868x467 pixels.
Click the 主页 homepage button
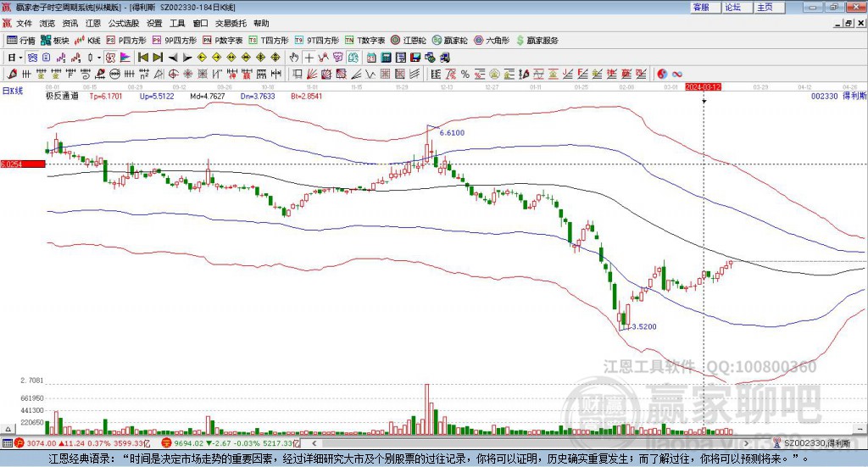(770, 7)
